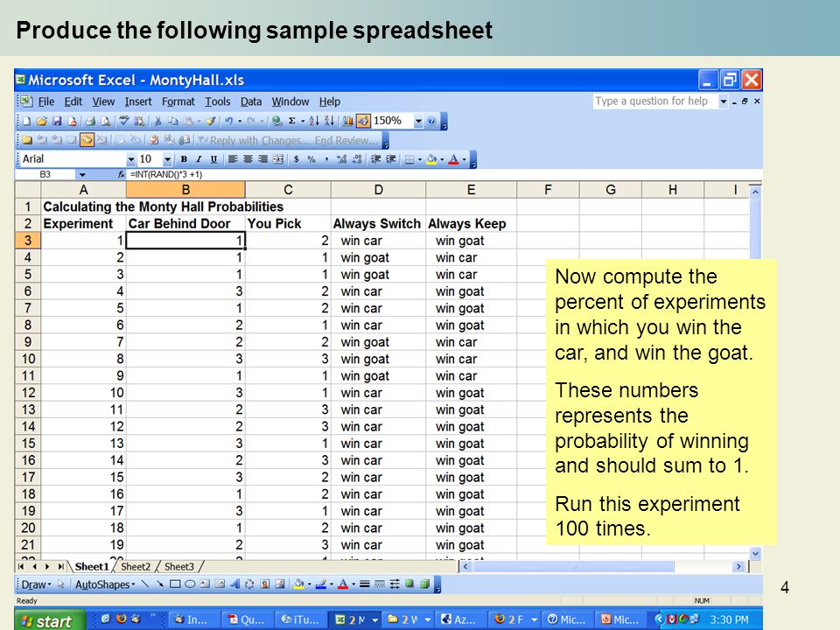
Task: Select the Format Painter brush
Action: tap(211, 121)
